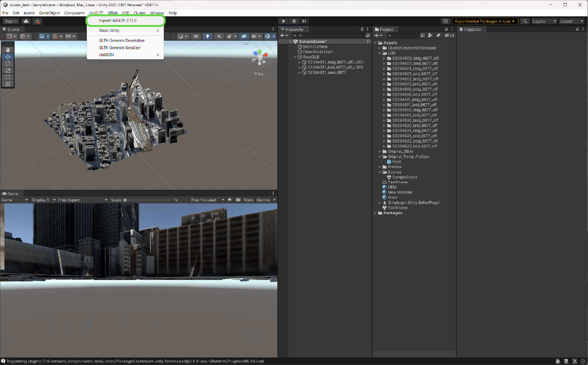The image size is (588, 365).
Task: Collapse the RootGLB object
Action: point(295,57)
